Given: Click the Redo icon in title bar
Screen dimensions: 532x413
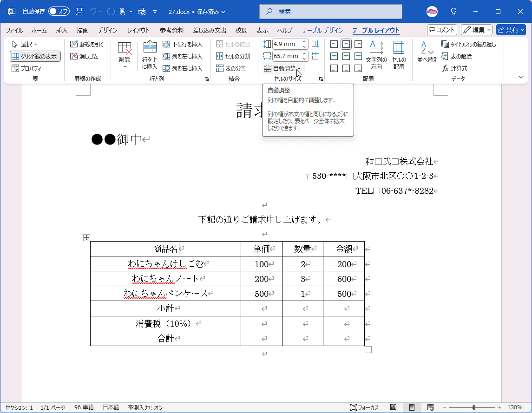Looking at the screenshot, I should click(111, 12).
